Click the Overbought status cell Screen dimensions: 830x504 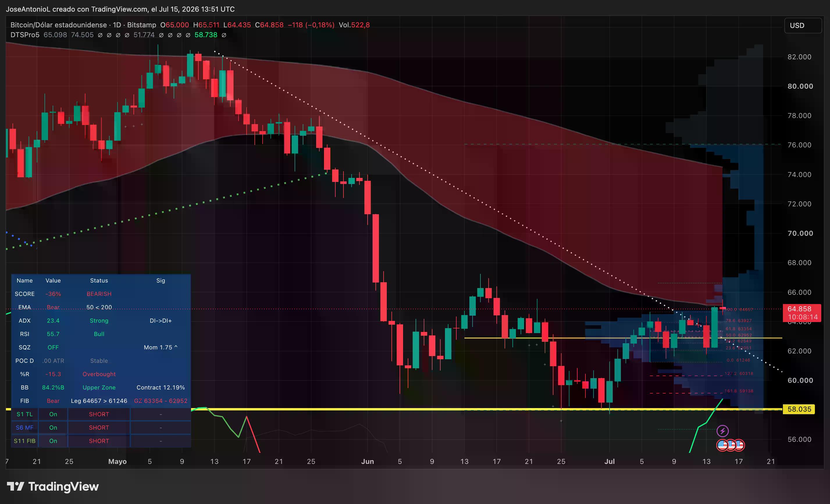pos(99,374)
